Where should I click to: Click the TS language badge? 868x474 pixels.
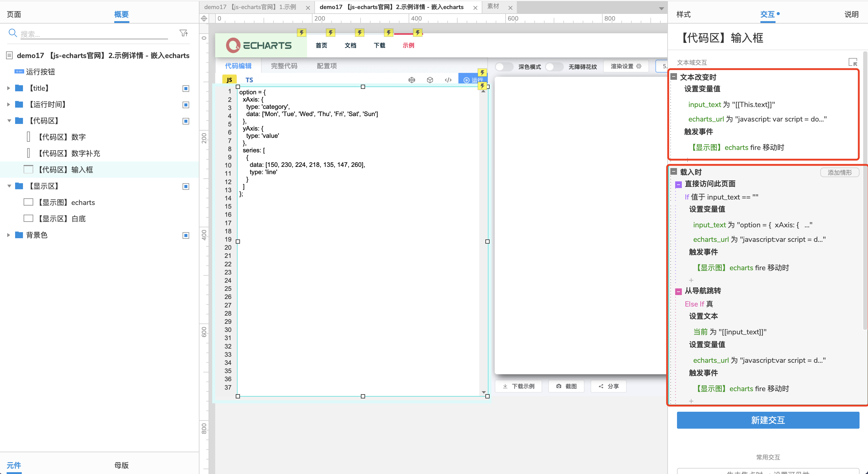[x=249, y=80]
